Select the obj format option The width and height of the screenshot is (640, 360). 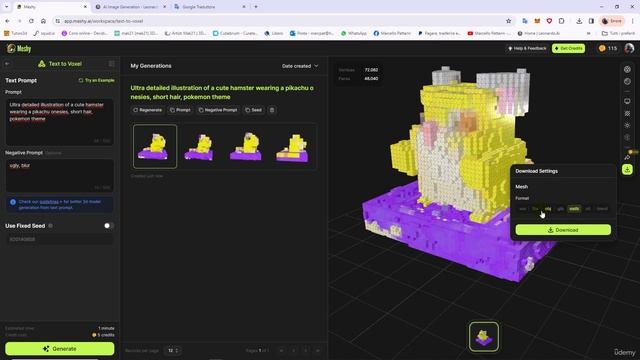pos(548,209)
